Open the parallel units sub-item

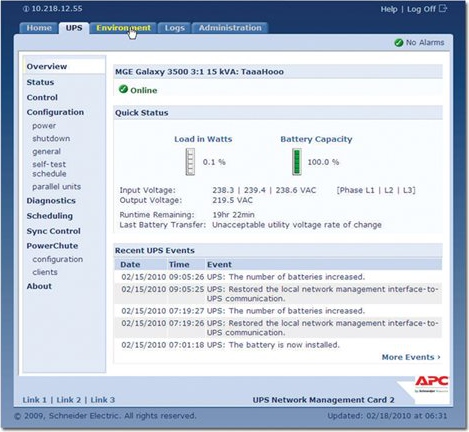click(57, 187)
